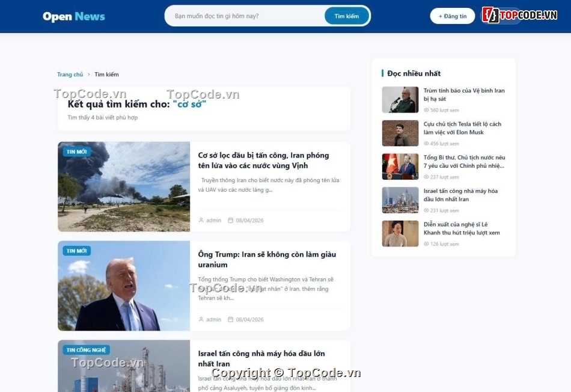
Task: Open petrochemical plant article thumbnail in results
Action: tap(124, 366)
